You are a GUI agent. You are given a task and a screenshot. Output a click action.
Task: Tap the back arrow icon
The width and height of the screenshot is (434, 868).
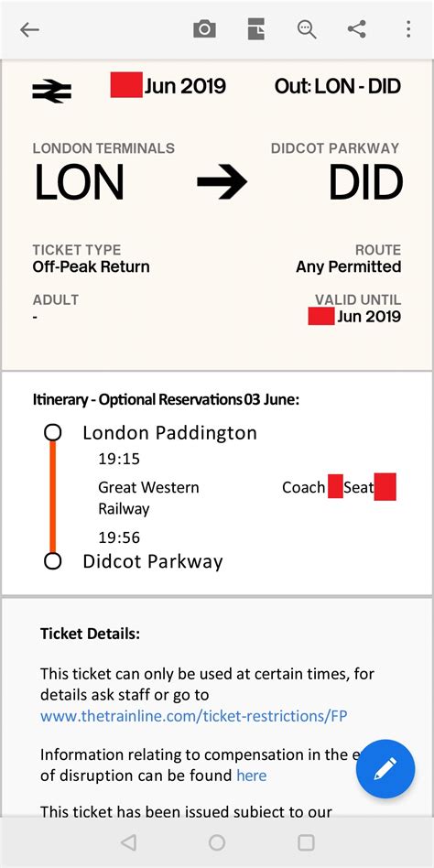pyautogui.click(x=29, y=30)
